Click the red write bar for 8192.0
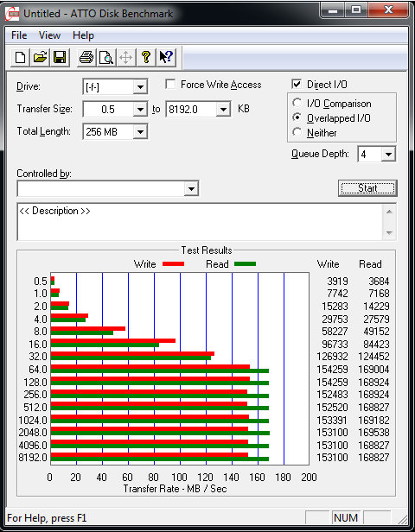 [150, 455]
